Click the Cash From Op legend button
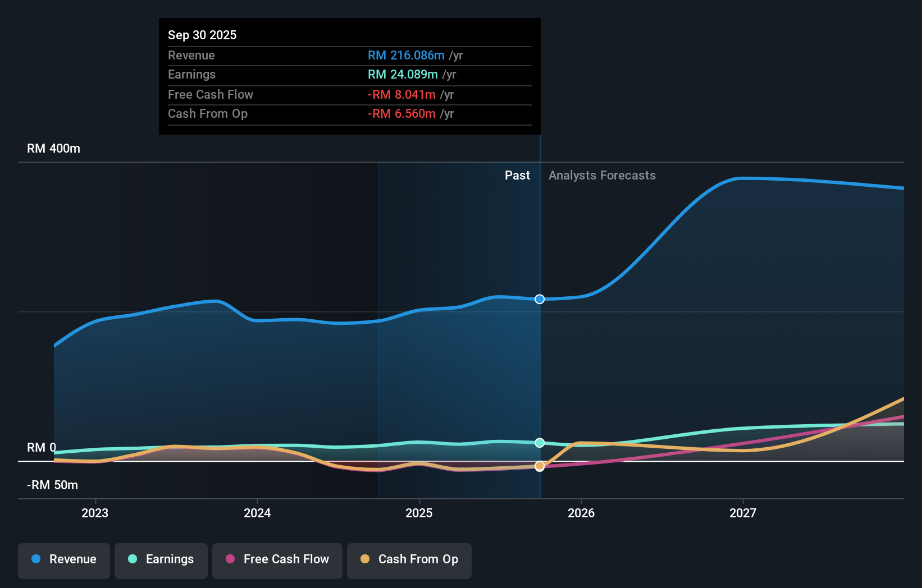 click(x=409, y=559)
